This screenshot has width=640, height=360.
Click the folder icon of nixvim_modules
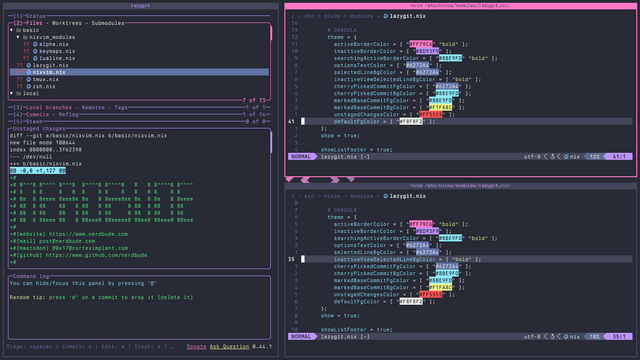tap(25, 37)
